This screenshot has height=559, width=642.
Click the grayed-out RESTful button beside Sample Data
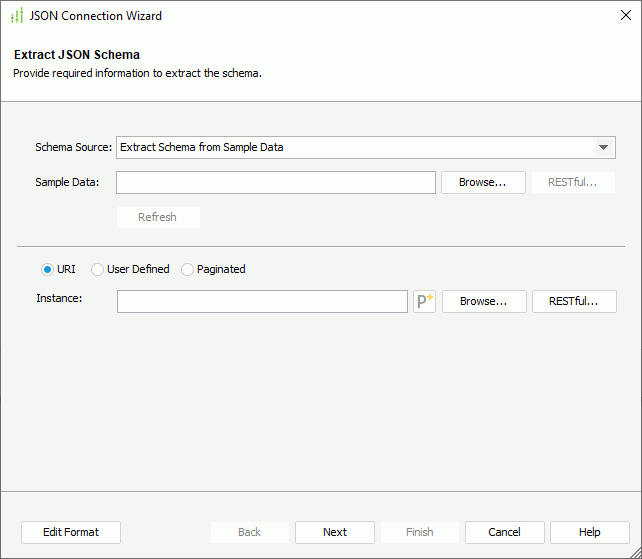coord(573,182)
